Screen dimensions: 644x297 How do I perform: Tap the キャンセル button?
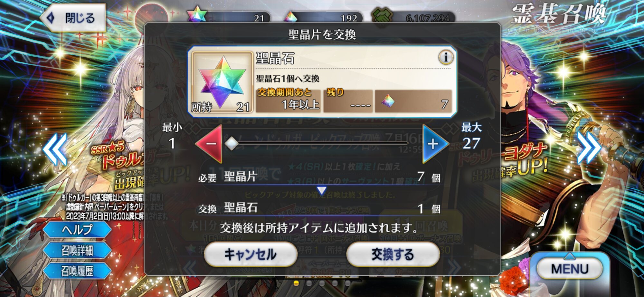(250, 254)
